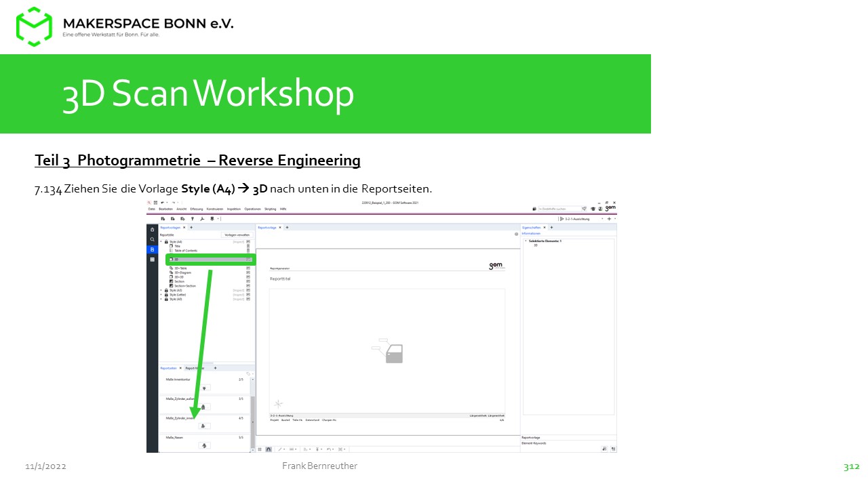Toggle the checkbox icon on the Section row
Viewport: 868px width, 488px height.
[x=248, y=281]
